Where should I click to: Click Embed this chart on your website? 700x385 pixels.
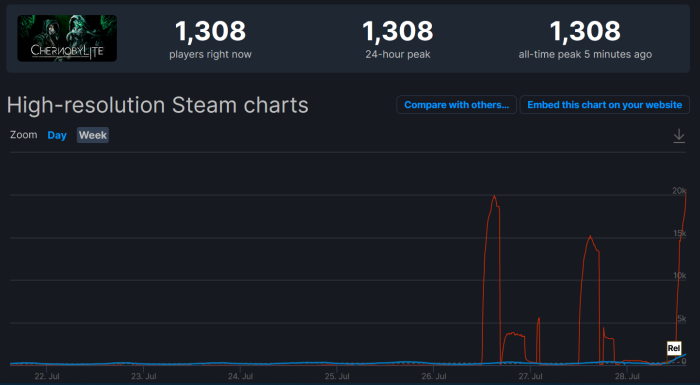604,105
